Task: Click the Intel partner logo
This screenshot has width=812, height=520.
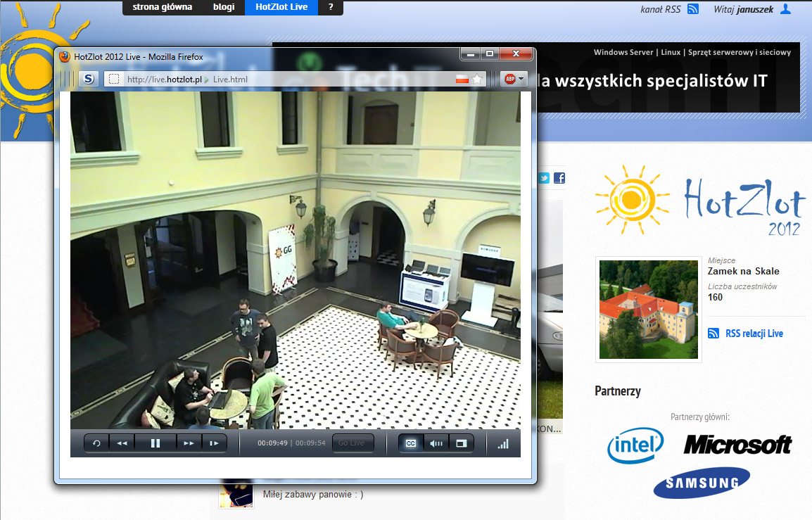Action: 635,445
